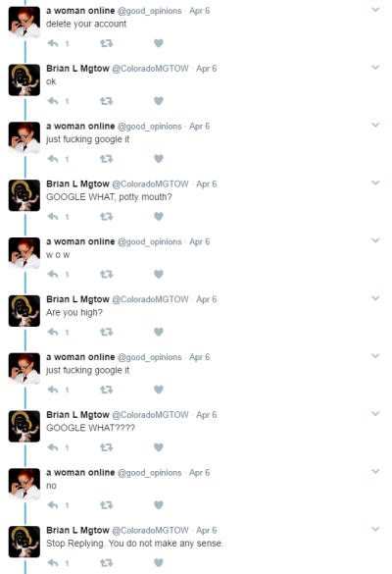Like the "w o w" tweet
Viewport: 392px width, 574px height.
[x=159, y=274]
